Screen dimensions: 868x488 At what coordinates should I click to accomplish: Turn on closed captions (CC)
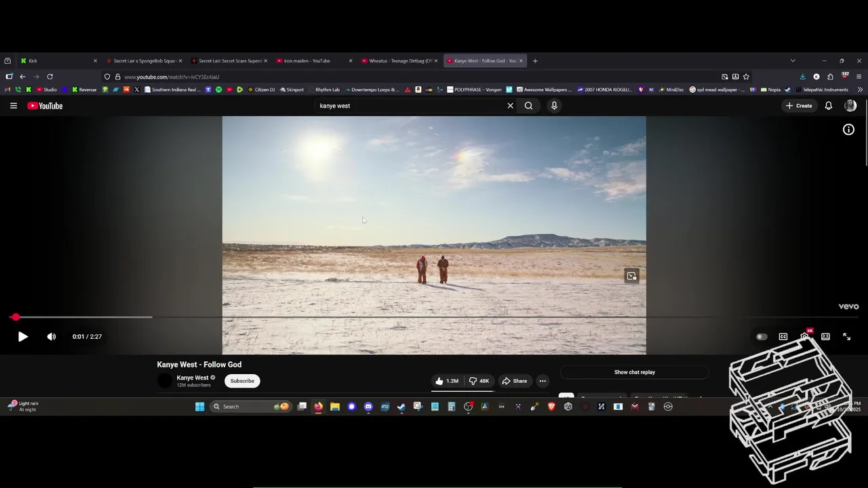783,337
